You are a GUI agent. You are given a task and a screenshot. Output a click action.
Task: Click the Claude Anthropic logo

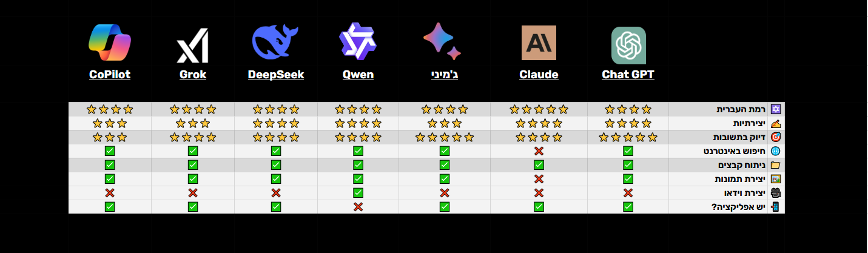point(539,43)
